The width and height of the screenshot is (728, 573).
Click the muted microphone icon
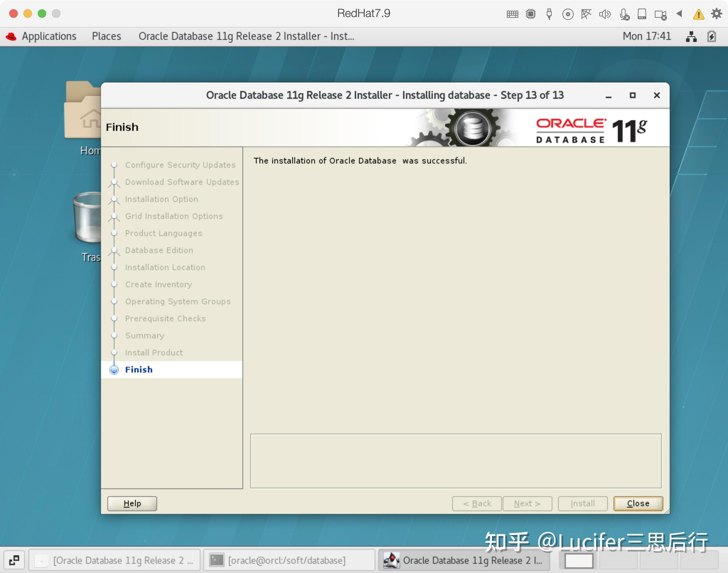[625, 14]
